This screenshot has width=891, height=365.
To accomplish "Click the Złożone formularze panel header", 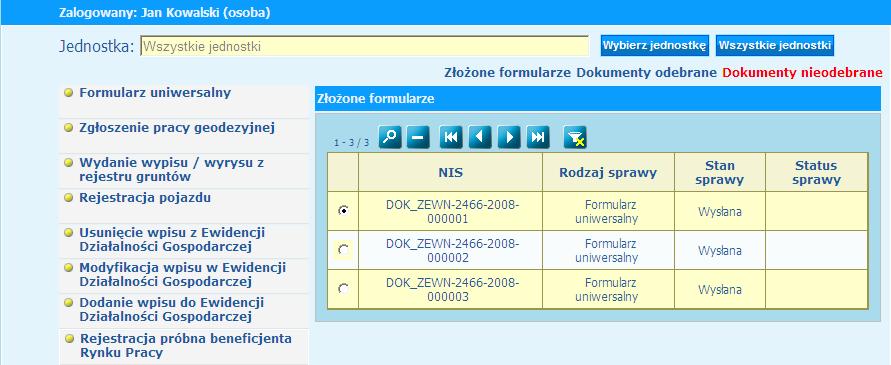I will [x=597, y=99].
